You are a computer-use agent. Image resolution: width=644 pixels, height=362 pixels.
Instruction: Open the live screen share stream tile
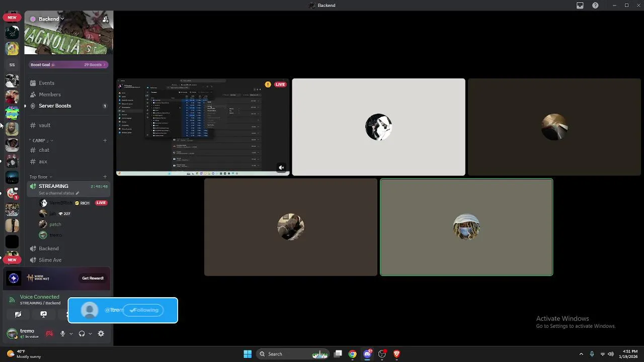tap(203, 127)
